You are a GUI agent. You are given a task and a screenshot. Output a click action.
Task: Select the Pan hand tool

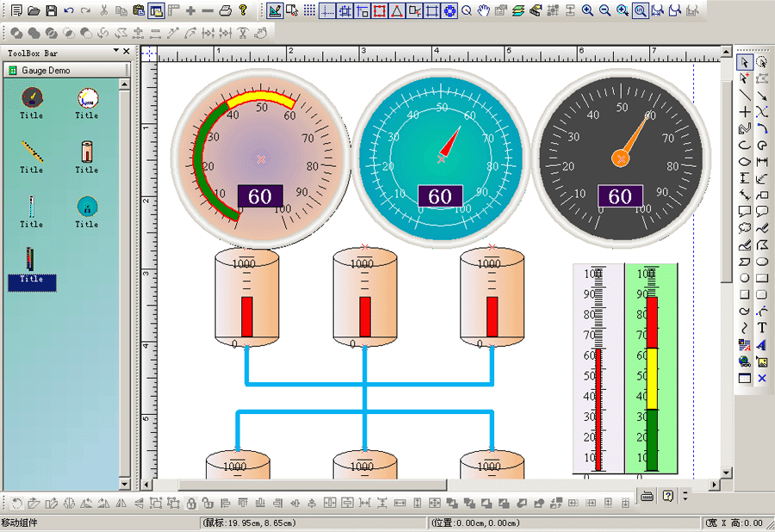pyautogui.click(x=483, y=11)
